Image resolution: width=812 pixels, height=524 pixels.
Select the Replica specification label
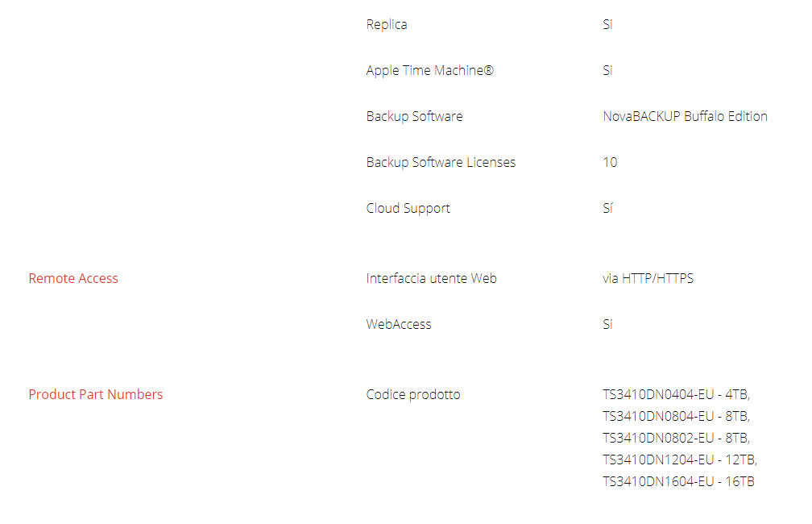(387, 24)
